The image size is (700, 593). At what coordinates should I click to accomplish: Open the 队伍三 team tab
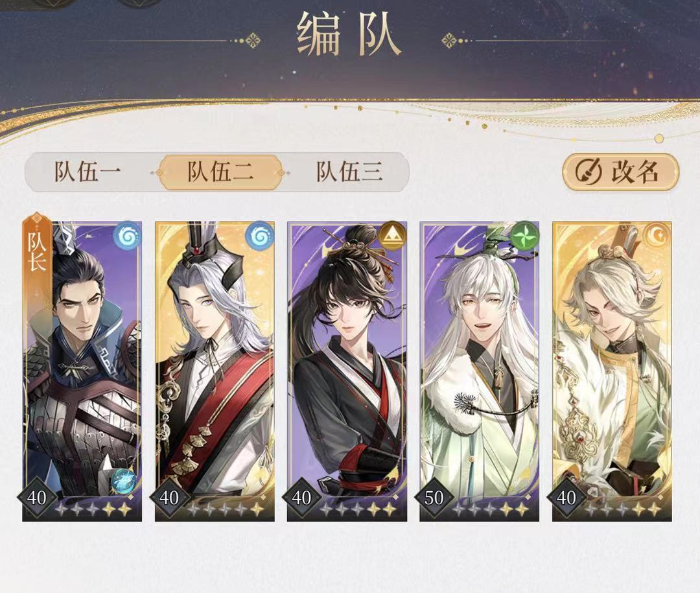(x=350, y=172)
